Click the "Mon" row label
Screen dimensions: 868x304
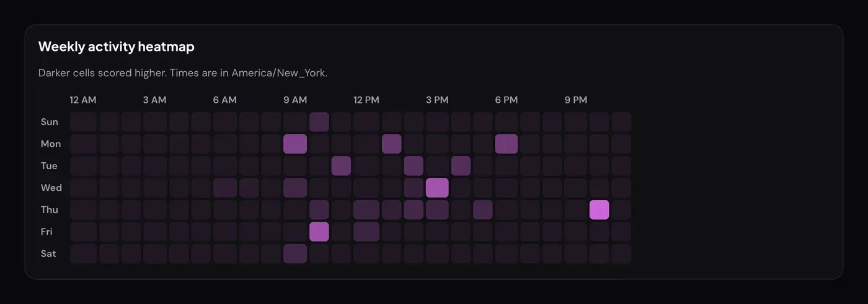coord(51,144)
